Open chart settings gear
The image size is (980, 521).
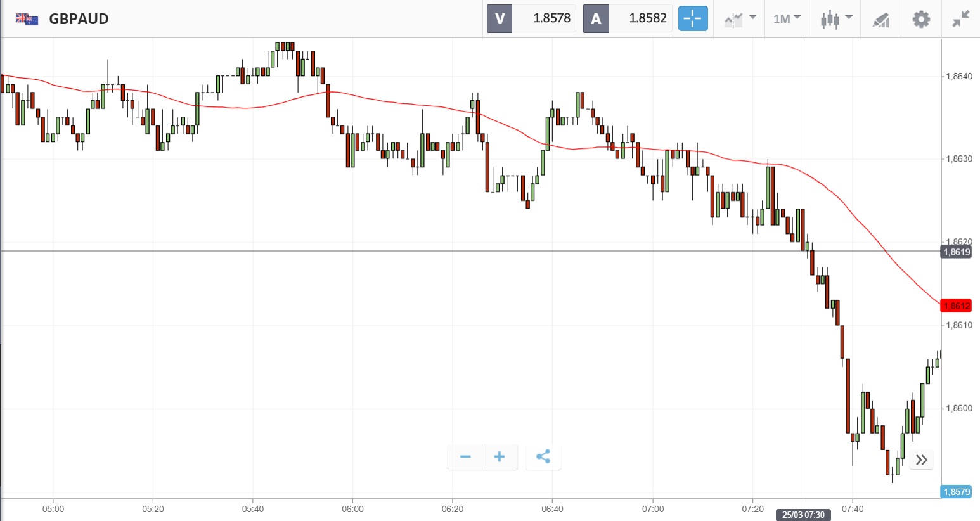[920, 18]
